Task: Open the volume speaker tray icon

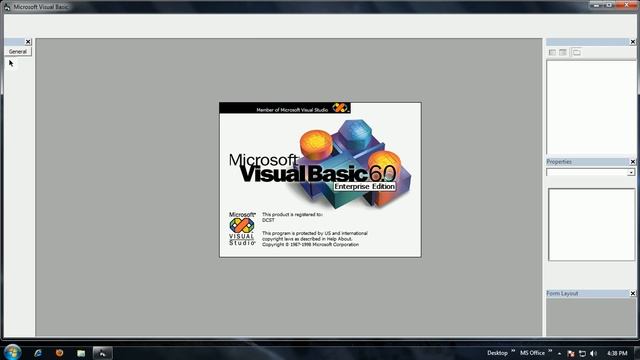Action: pyautogui.click(x=593, y=353)
